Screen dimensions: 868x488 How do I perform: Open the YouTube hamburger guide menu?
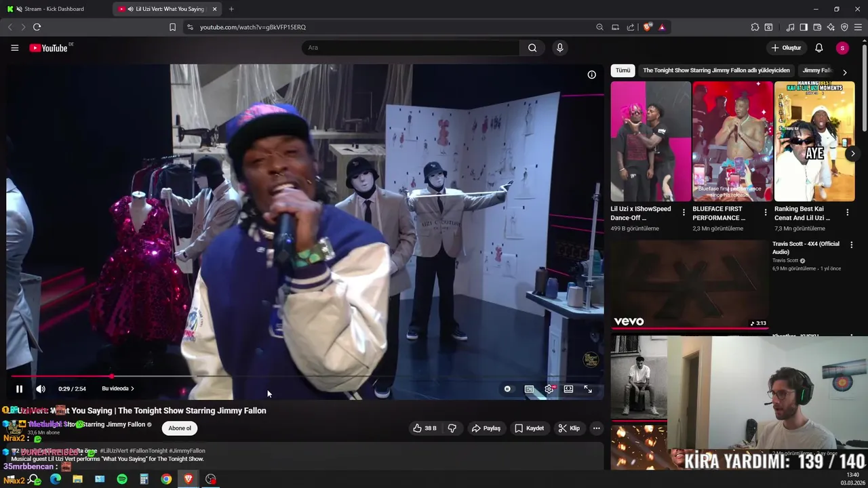[x=14, y=47]
